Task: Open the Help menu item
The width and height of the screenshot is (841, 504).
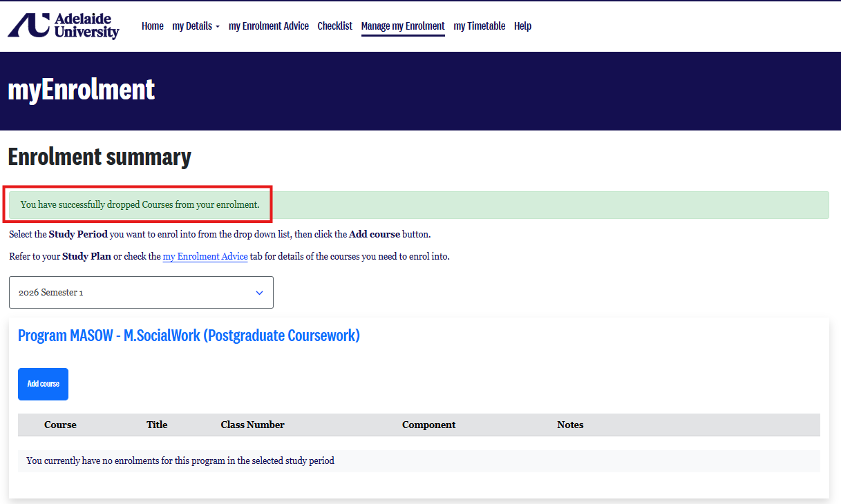Action: (x=523, y=26)
